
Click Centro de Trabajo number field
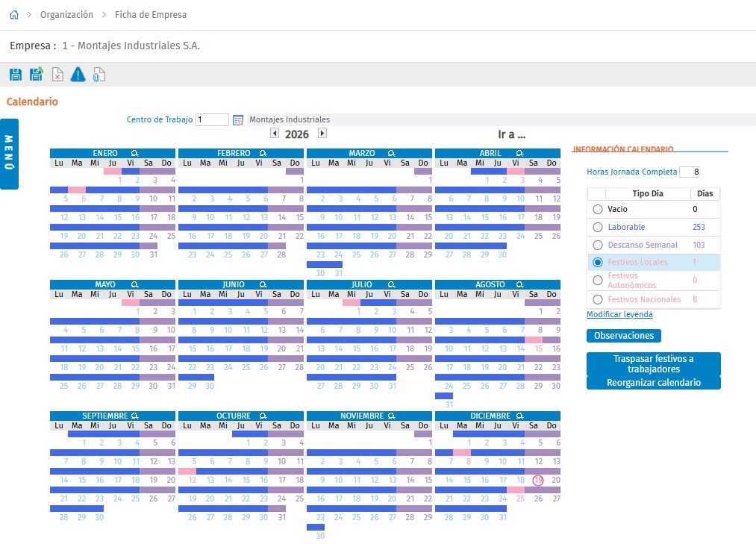click(x=212, y=119)
